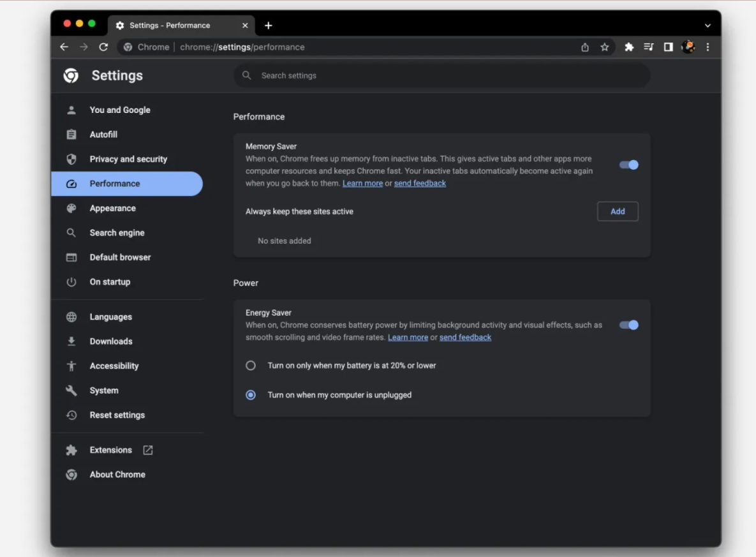Click Energy Saver send feedback link

point(465,338)
